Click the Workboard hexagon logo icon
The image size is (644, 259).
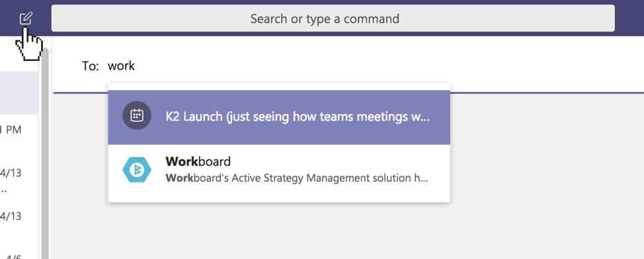pyautogui.click(x=137, y=169)
